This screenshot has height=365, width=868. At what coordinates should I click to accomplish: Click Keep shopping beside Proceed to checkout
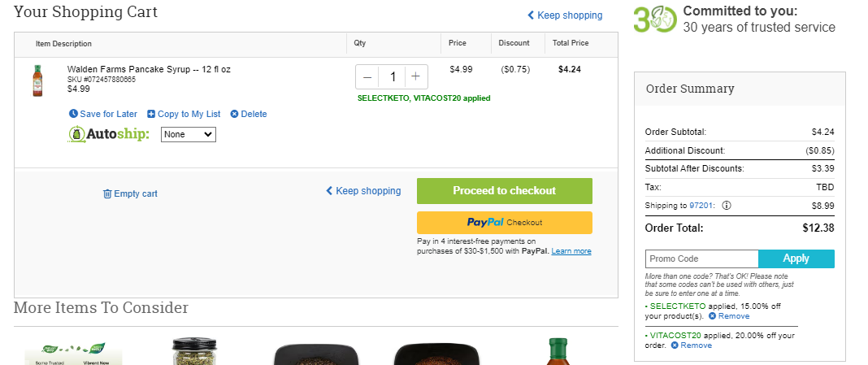pyautogui.click(x=363, y=190)
